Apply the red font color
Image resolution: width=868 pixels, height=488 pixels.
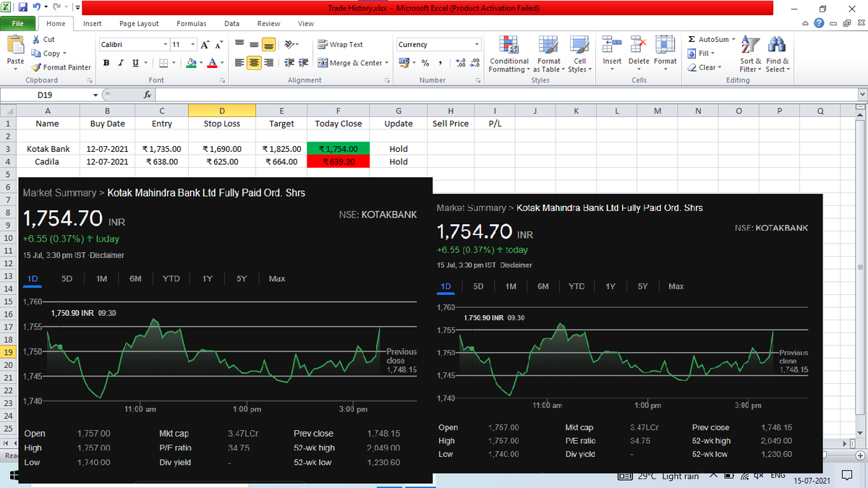tap(211, 63)
